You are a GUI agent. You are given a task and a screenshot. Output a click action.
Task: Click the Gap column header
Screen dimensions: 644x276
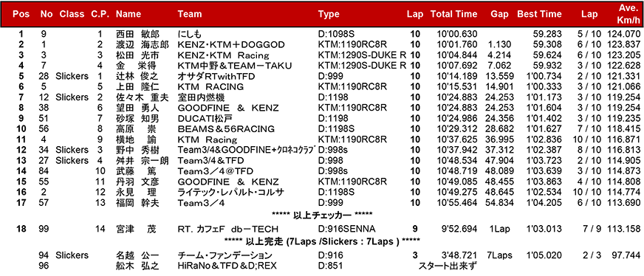coord(499,14)
